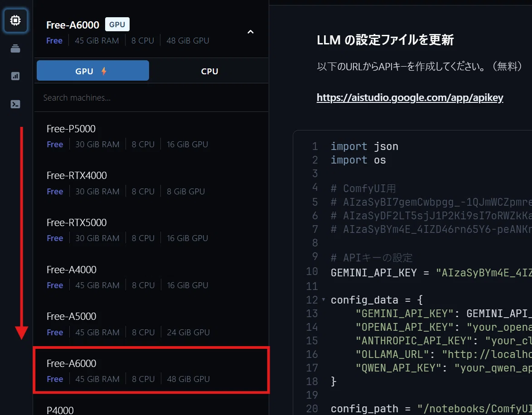Click the config_path line 20
Image resolution: width=532 pixels, height=415 pixels.
click(431, 409)
